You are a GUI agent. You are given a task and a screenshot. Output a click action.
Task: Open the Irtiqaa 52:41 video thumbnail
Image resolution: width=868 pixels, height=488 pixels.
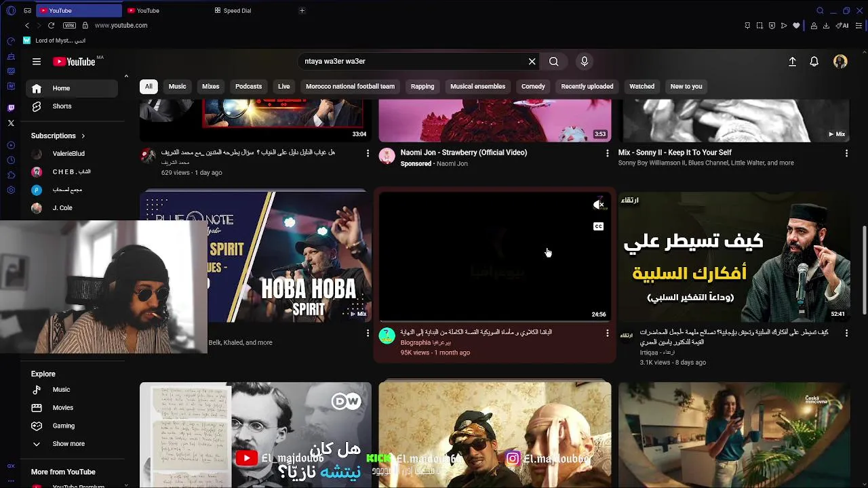(734, 256)
